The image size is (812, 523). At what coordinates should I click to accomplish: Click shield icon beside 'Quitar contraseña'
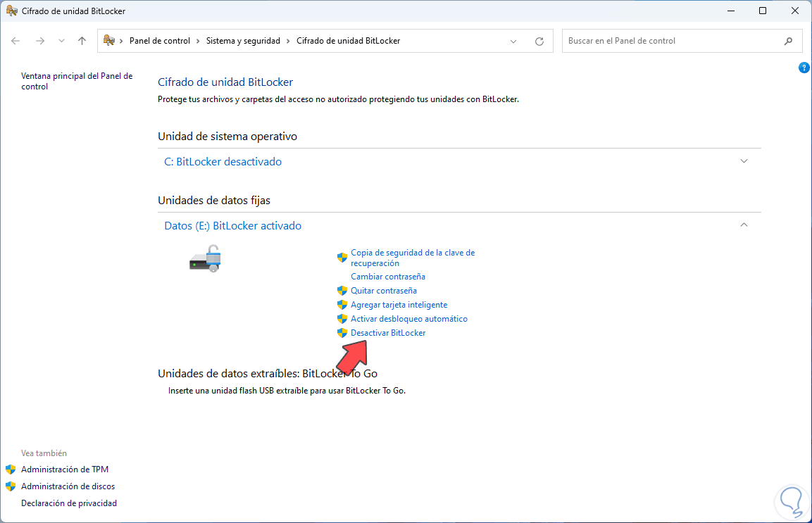click(x=342, y=291)
